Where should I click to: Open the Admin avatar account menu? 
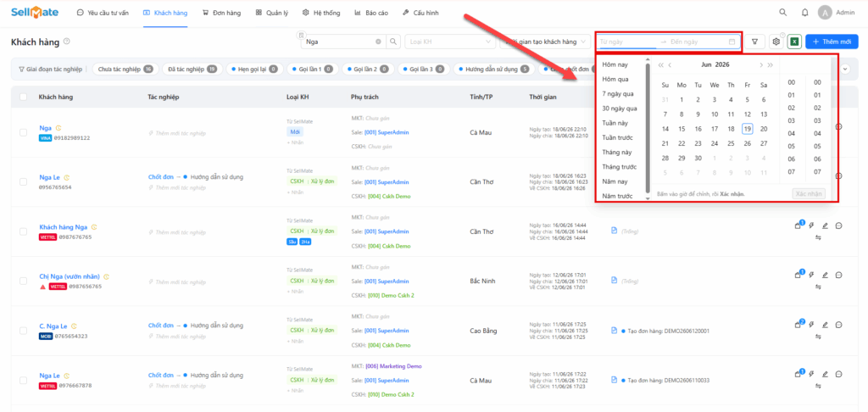(x=825, y=12)
